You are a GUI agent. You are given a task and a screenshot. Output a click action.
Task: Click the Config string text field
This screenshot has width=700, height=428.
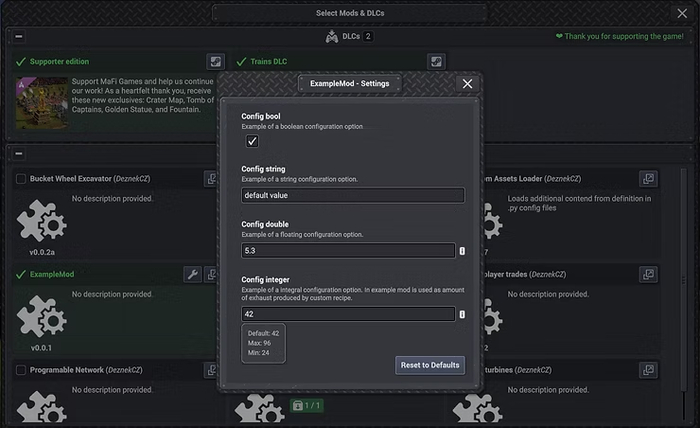click(x=352, y=196)
